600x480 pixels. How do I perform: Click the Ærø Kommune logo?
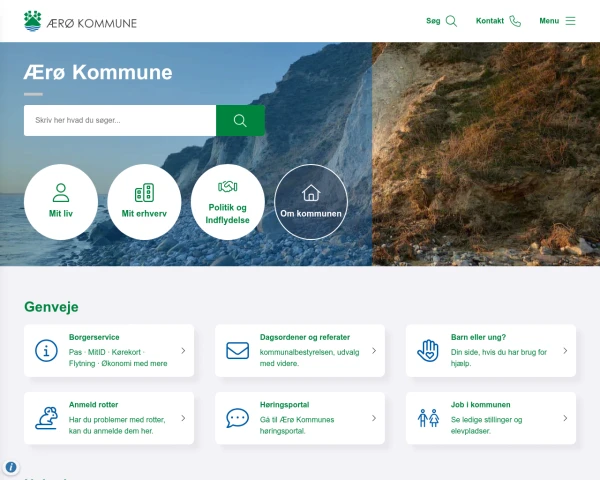click(x=80, y=21)
